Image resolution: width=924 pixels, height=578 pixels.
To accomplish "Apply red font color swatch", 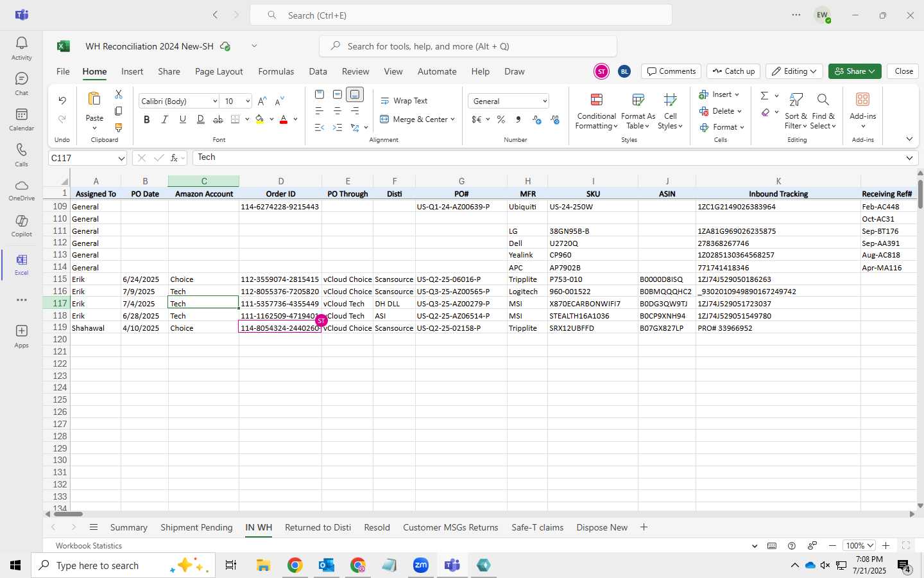I will tap(284, 119).
